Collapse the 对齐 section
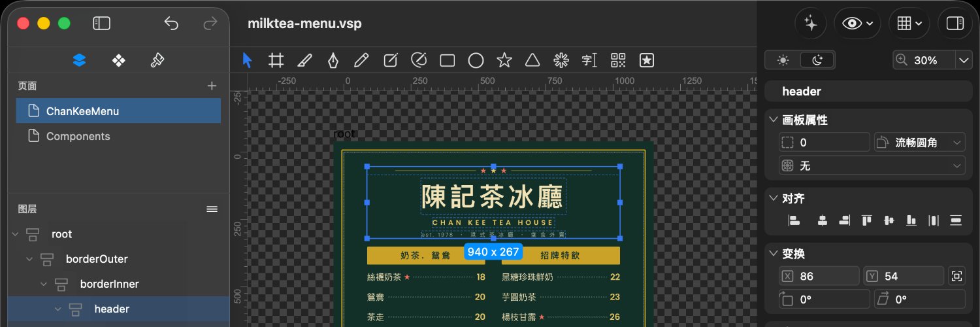Image resolution: width=980 pixels, height=327 pixels. [774, 198]
